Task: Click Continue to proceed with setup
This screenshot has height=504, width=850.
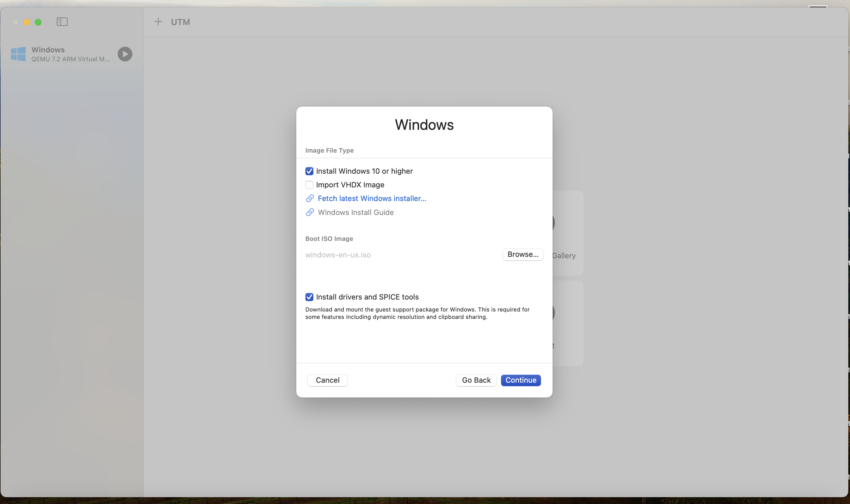Action: pos(520,380)
